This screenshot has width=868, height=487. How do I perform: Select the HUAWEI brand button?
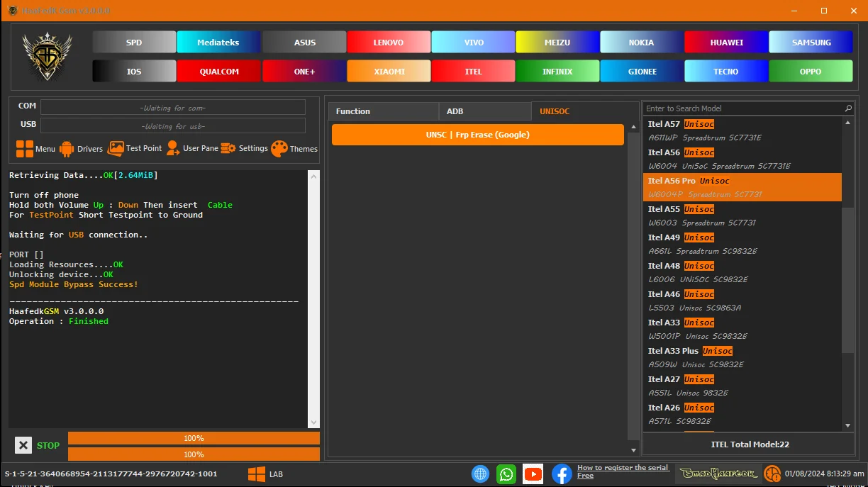click(x=727, y=43)
